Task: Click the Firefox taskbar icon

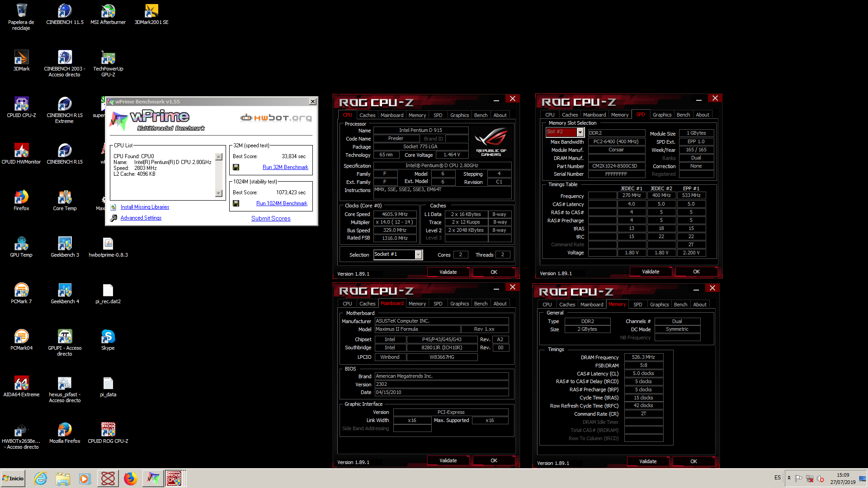Action: coord(130,479)
